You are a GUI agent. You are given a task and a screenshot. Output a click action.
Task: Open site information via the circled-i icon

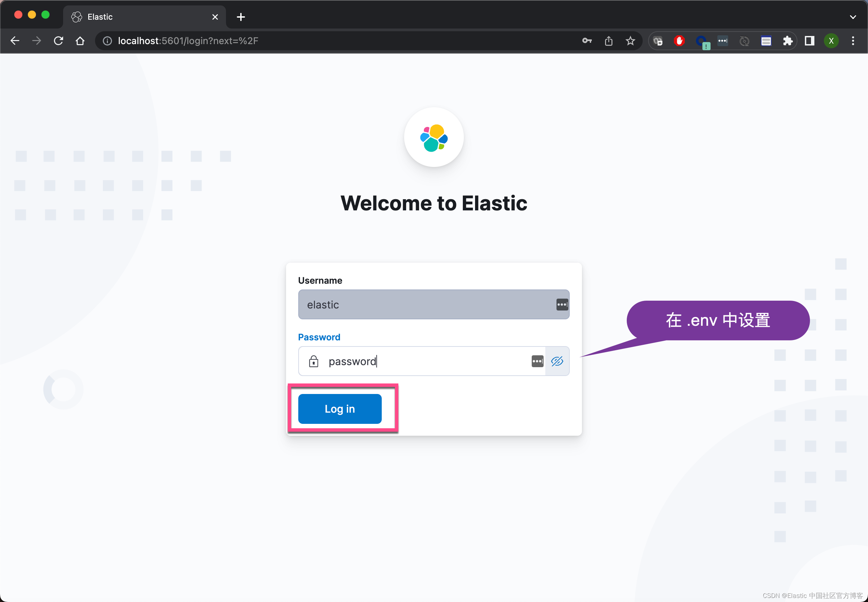pos(107,41)
